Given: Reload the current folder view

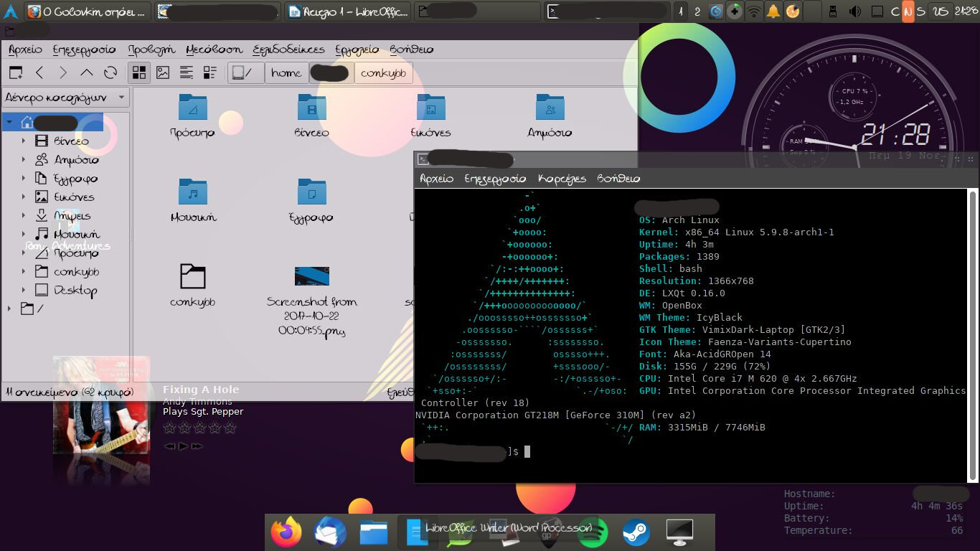Looking at the screenshot, I should [x=110, y=72].
